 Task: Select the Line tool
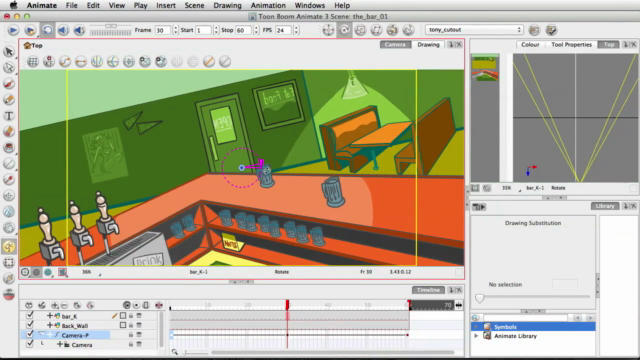coord(9,164)
